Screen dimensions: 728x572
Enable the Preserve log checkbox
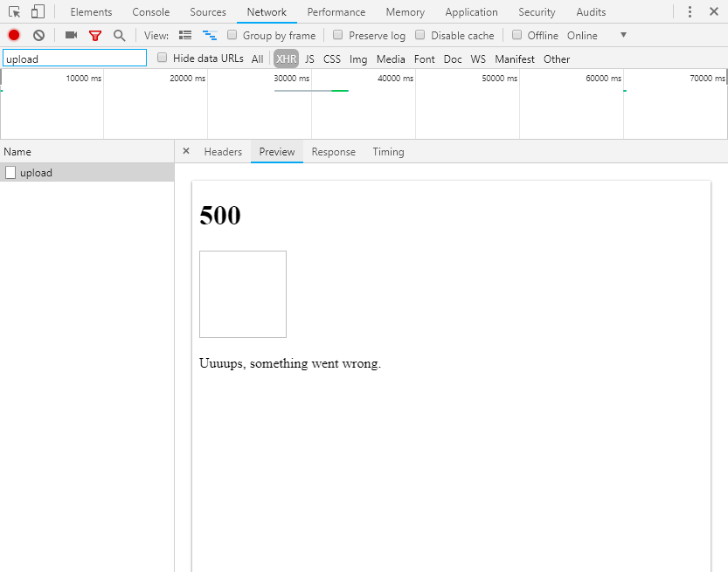(338, 35)
